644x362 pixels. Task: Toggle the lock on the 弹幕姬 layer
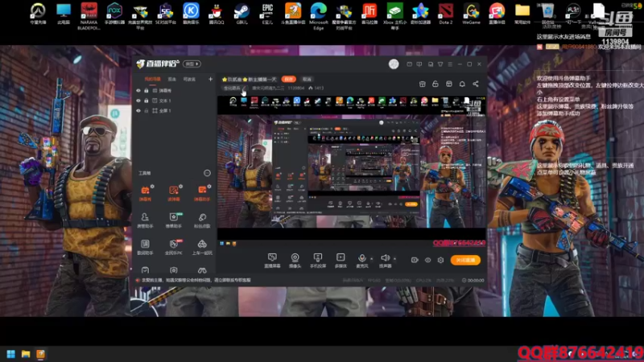pyautogui.click(x=147, y=90)
